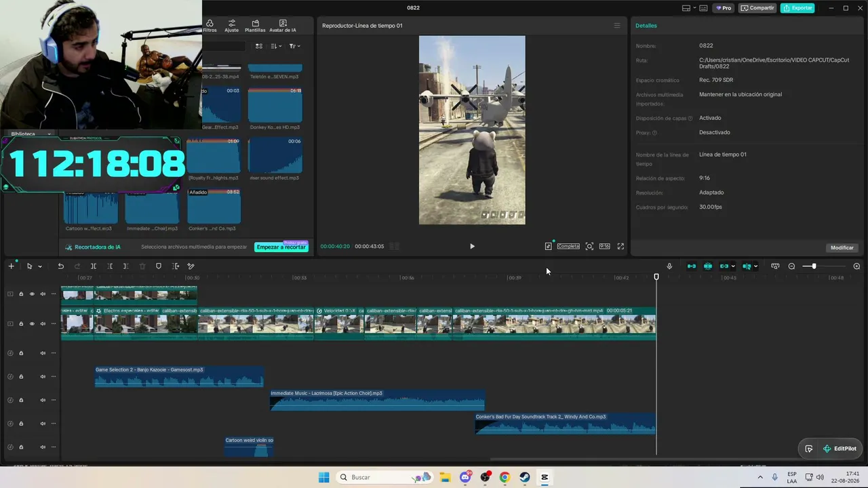The width and height of the screenshot is (868, 488).
Task: Zoom out the timeline with minus magnifier
Action: pos(791,266)
